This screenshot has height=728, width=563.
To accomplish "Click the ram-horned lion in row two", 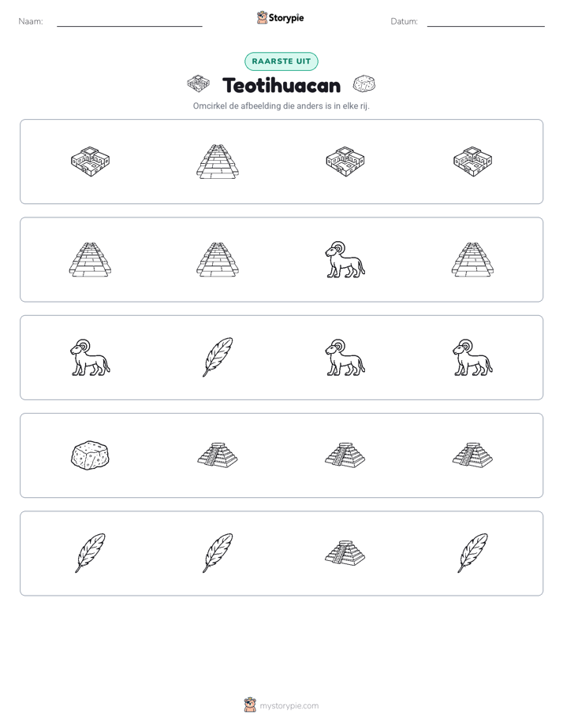I will pyautogui.click(x=345, y=259).
